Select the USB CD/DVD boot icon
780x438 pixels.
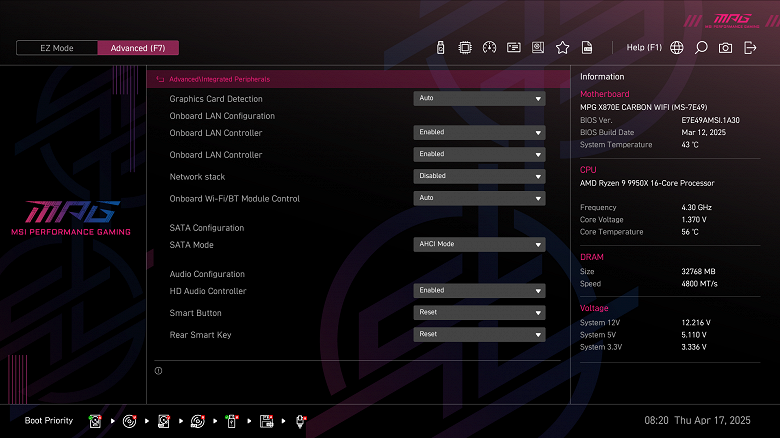pyautogui.click(x=197, y=421)
